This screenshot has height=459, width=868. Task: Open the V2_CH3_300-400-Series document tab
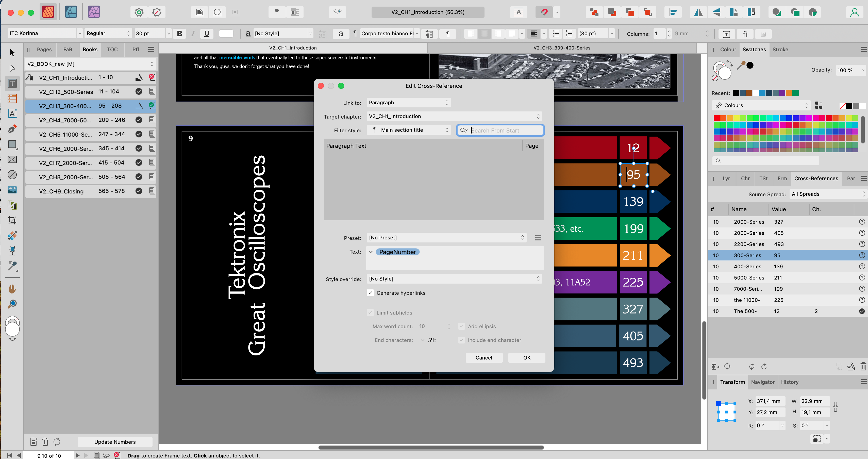(562, 48)
